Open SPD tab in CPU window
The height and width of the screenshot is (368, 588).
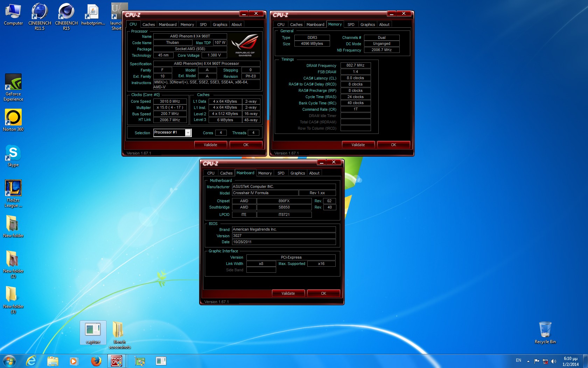(x=203, y=25)
